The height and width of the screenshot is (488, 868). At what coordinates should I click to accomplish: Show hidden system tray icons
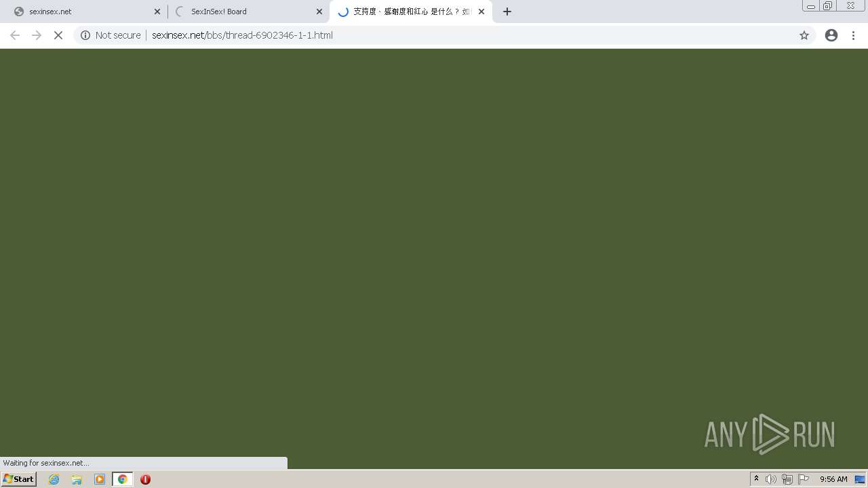click(x=757, y=479)
